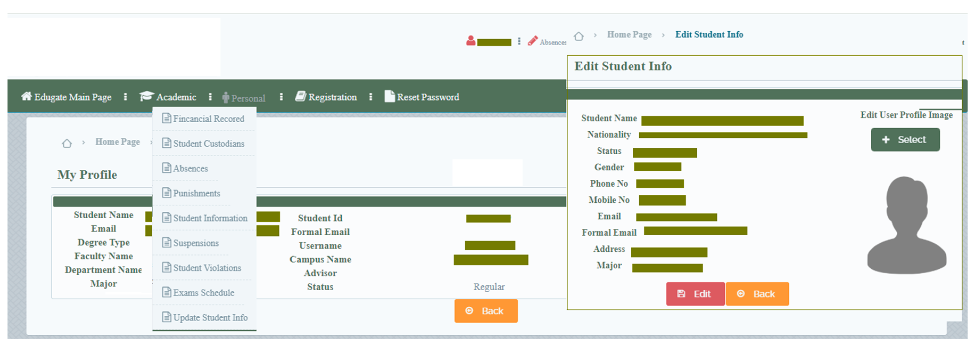Viewport: 980px width, 354px height.
Task: Click the Edugate Main Page home icon
Action: [26, 96]
